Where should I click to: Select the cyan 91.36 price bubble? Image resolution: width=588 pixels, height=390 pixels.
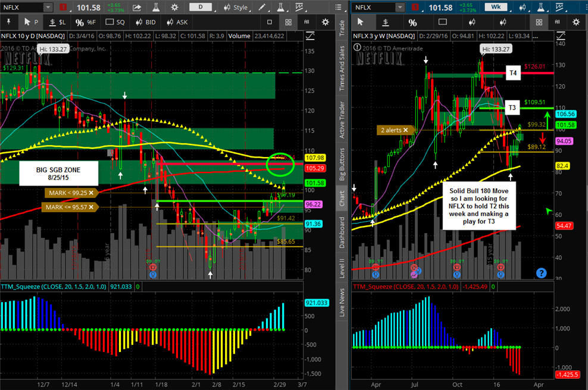pos(313,224)
